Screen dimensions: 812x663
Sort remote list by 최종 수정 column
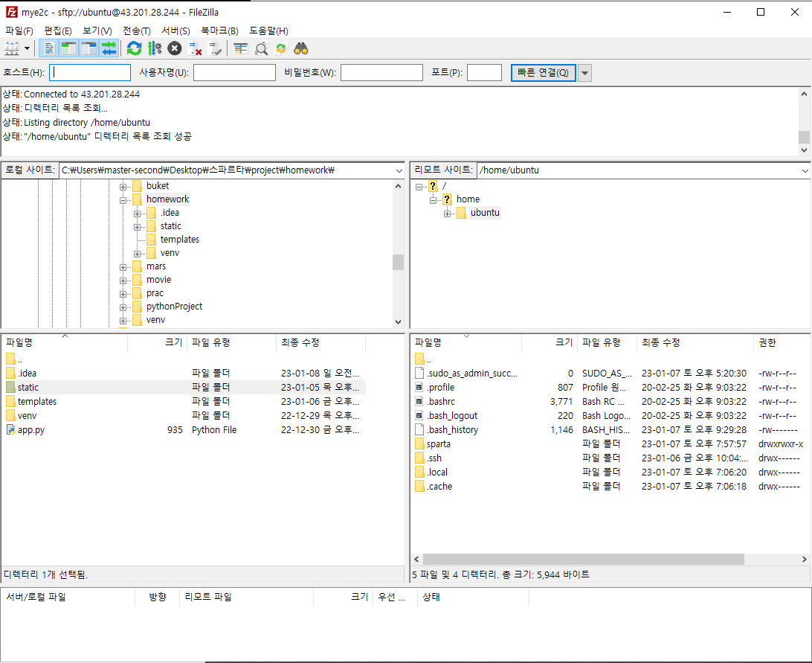click(x=695, y=342)
